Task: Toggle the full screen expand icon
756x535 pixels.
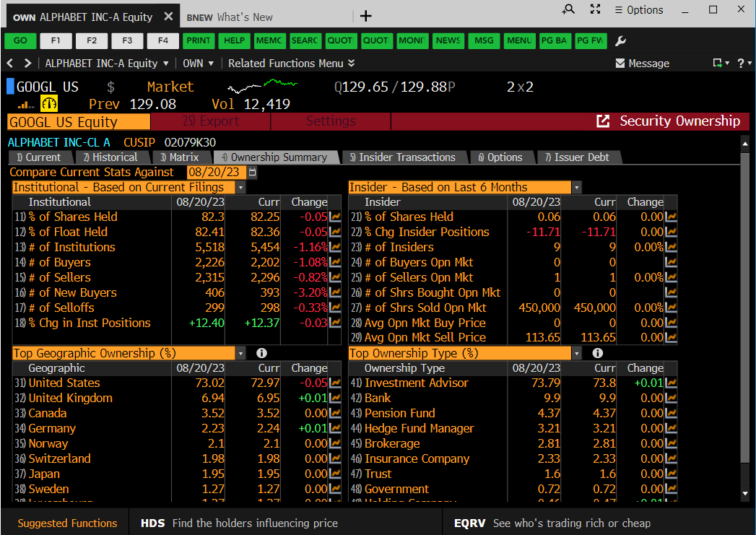Action: (x=595, y=9)
